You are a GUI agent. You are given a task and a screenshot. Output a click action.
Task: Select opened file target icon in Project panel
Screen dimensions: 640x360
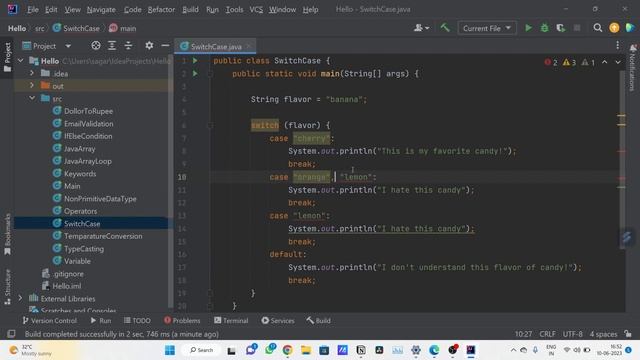(96, 46)
